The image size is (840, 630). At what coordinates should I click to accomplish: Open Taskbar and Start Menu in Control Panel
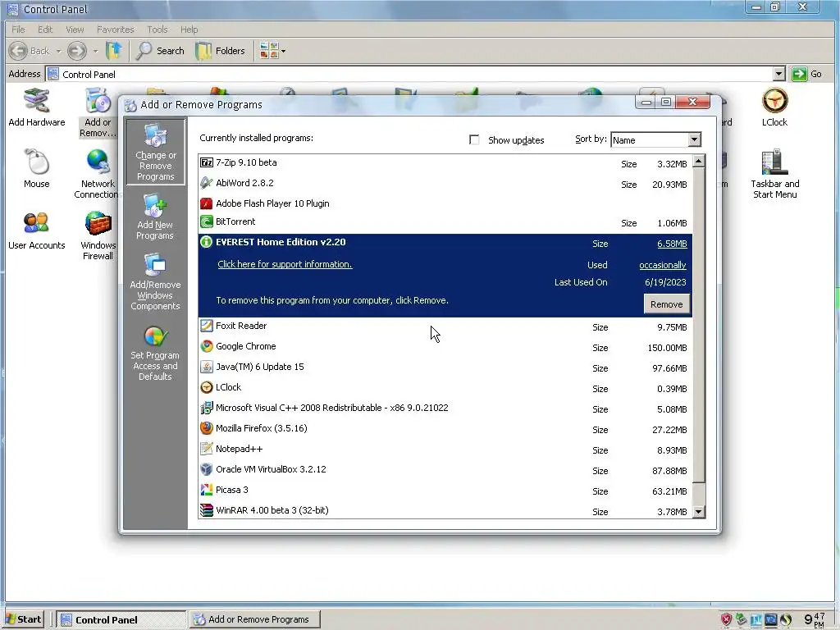[x=774, y=174]
